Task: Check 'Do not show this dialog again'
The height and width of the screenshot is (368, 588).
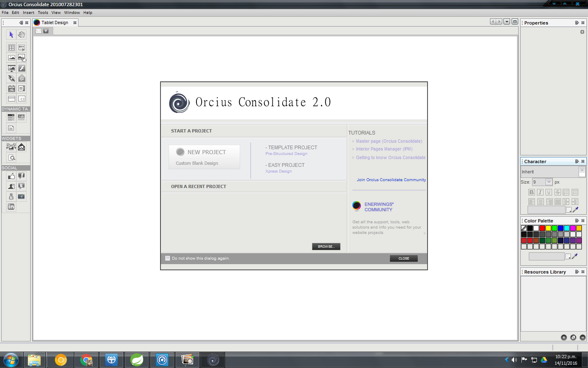Action: pos(167,258)
